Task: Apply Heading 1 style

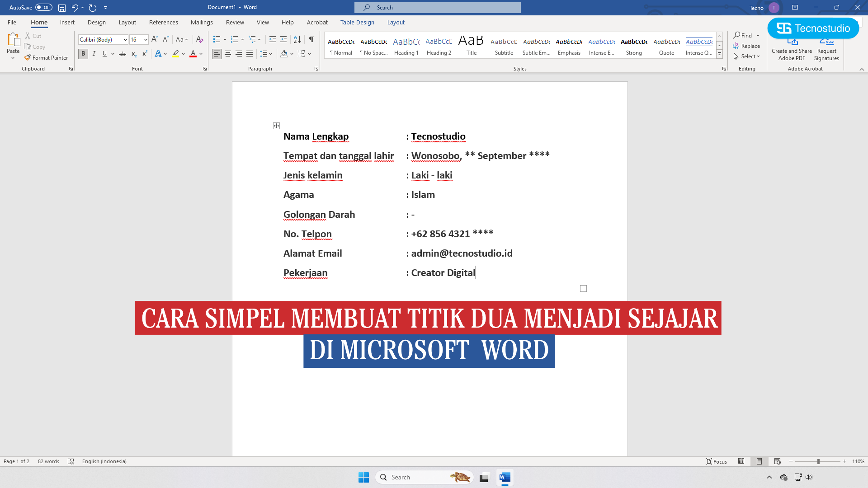Action: pos(406,46)
